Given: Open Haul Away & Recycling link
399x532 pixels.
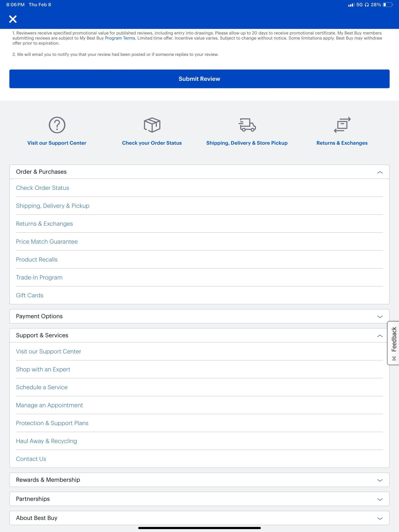Looking at the screenshot, I should (x=46, y=441).
